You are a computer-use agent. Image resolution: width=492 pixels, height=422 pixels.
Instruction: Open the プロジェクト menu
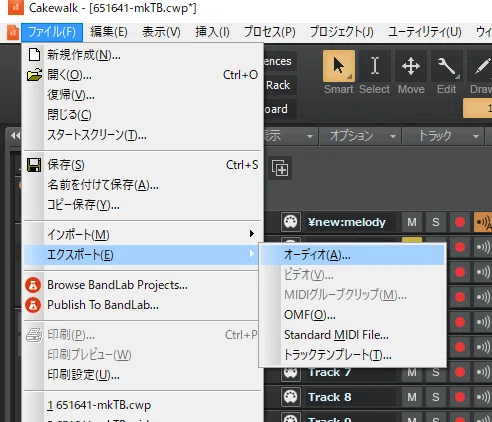tap(342, 32)
